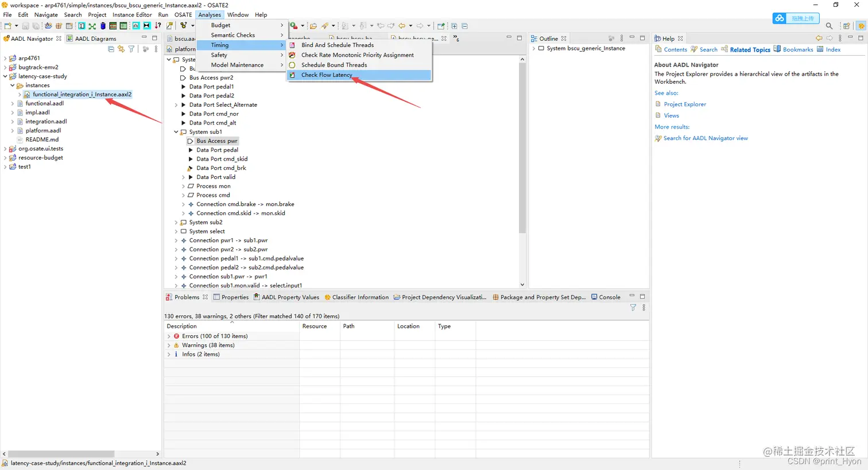Expand the functional.aadl file node

(12, 103)
